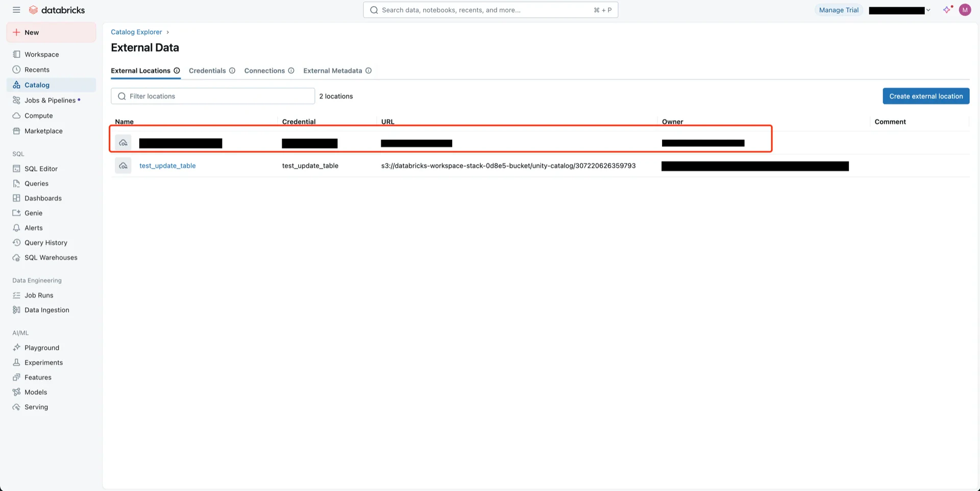The width and height of the screenshot is (980, 491).
Task: Click the SQL Editor icon
Action: point(16,168)
